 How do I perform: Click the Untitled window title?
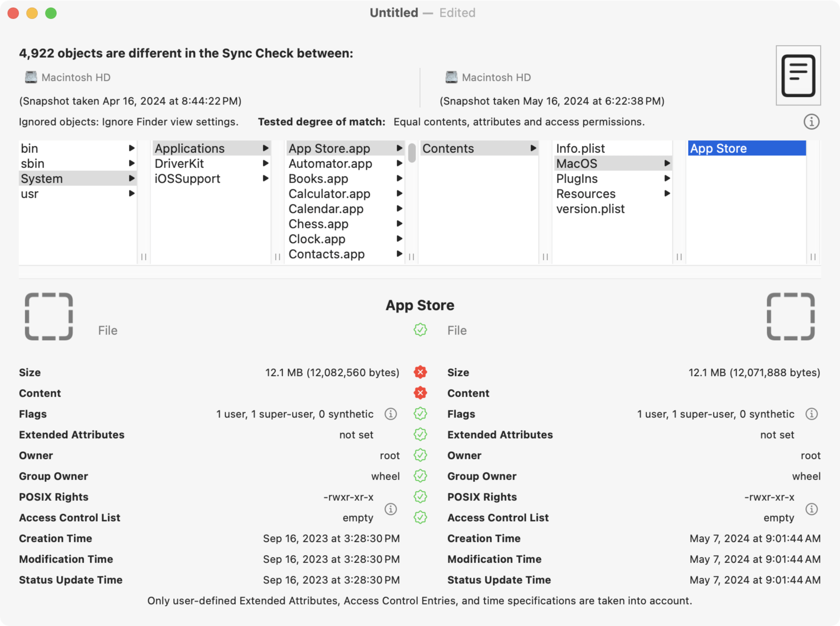coord(394,13)
